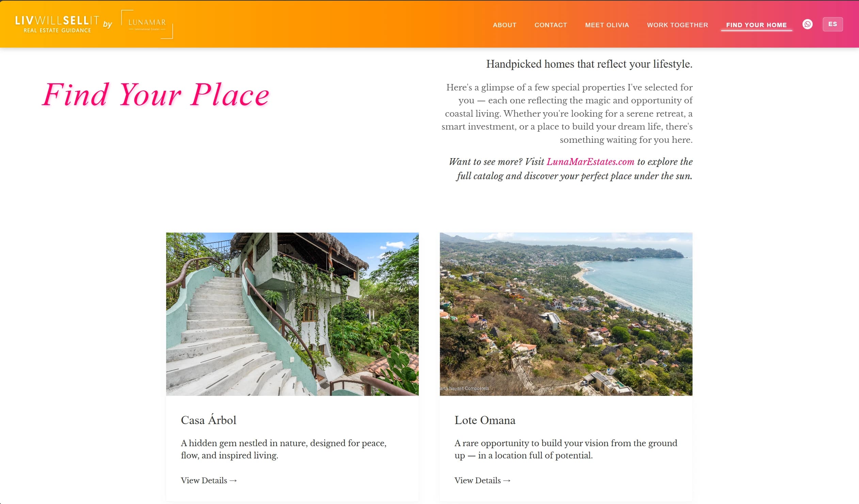Click the Lote Omana title
This screenshot has width=859, height=504.
[x=485, y=420]
